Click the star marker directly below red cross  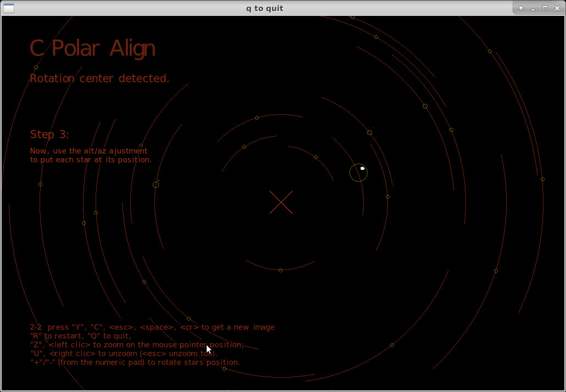tap(280, 271)
